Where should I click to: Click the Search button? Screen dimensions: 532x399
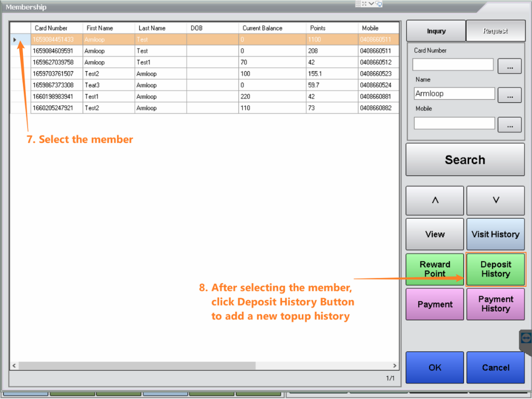click(465, 160)
